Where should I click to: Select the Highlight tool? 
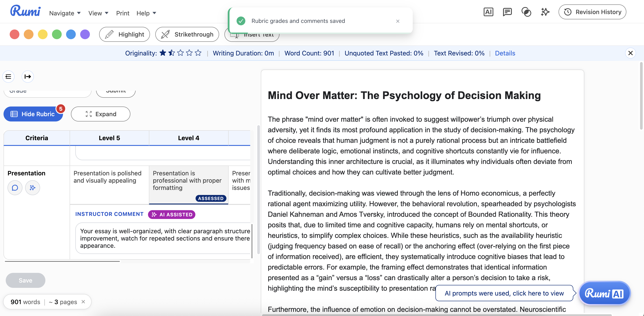124,34
